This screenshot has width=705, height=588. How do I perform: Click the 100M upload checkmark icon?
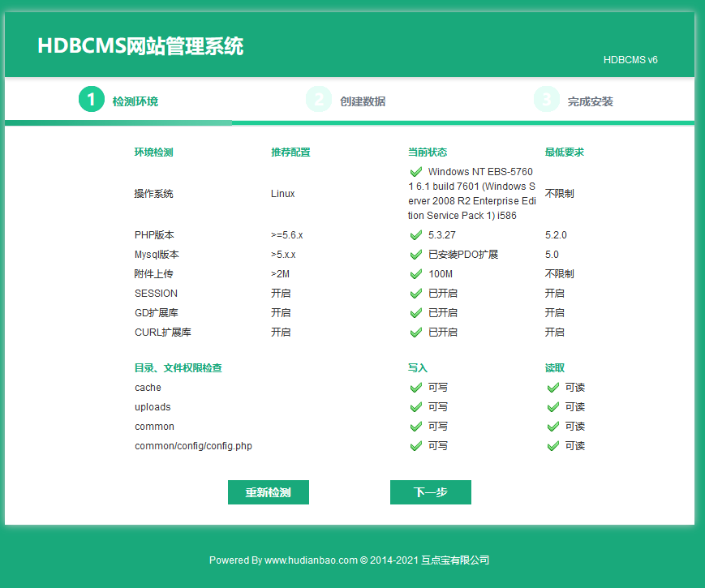click(416, 274)
